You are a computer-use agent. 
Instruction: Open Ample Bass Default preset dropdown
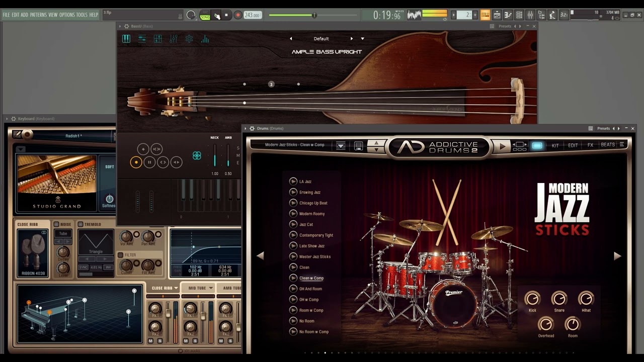click(362, 39)
